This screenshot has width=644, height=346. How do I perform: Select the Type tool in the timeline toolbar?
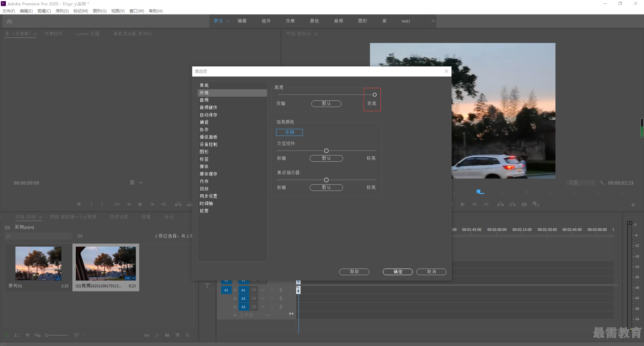(x=208, y=286)
